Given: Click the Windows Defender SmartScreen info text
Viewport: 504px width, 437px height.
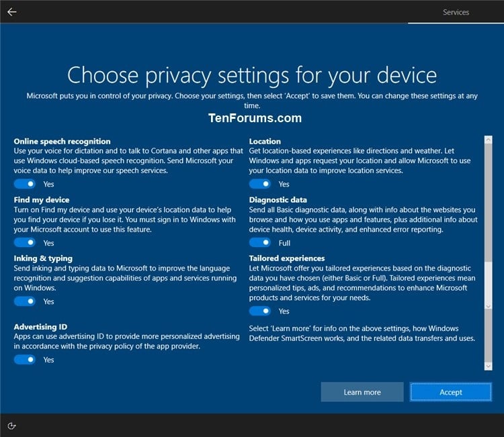Looking at the screenshot, I should point(362,334).
